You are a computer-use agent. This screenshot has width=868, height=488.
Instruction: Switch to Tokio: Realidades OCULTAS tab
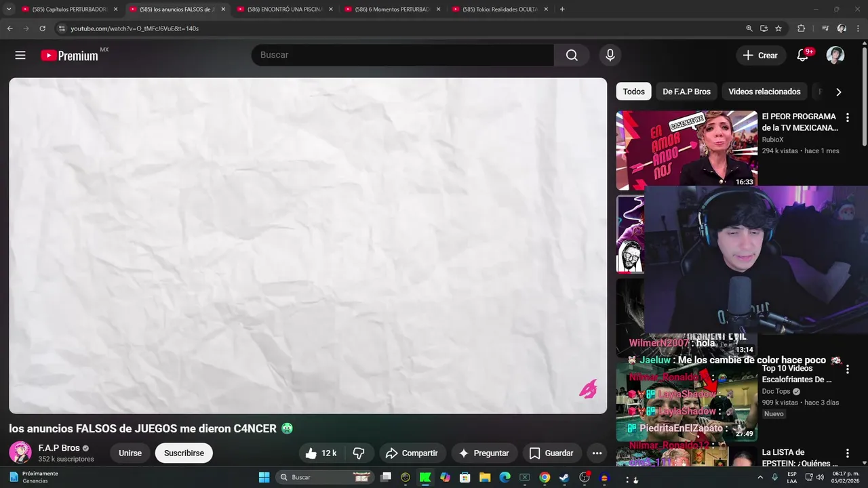tap(500, 9)
